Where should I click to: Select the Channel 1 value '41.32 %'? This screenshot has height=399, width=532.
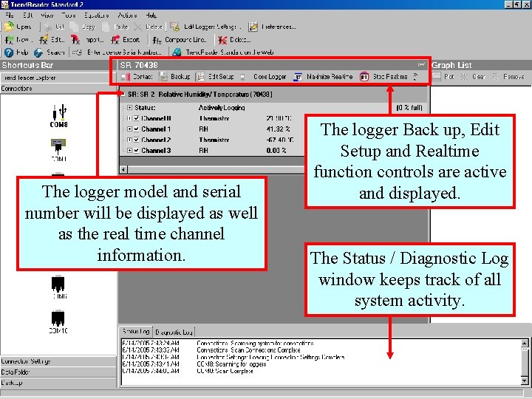point(279,129)
